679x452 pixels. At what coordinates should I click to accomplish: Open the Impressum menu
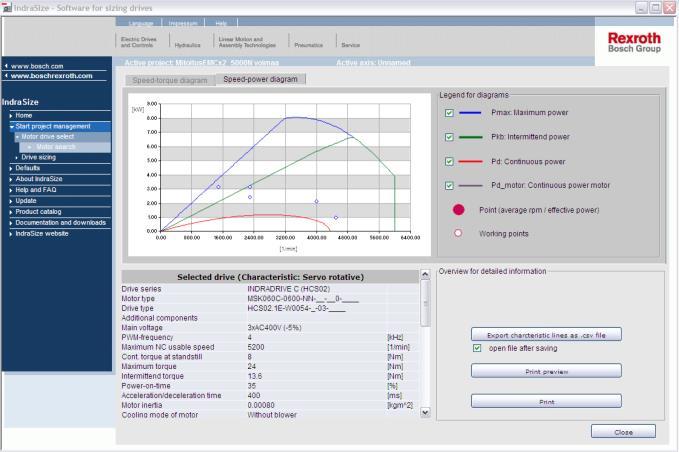[183, 23]
